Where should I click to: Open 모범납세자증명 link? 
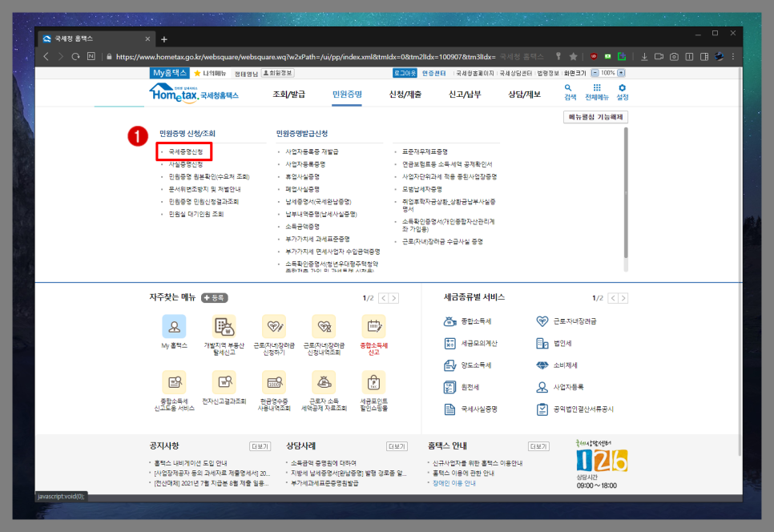[421, 189]
